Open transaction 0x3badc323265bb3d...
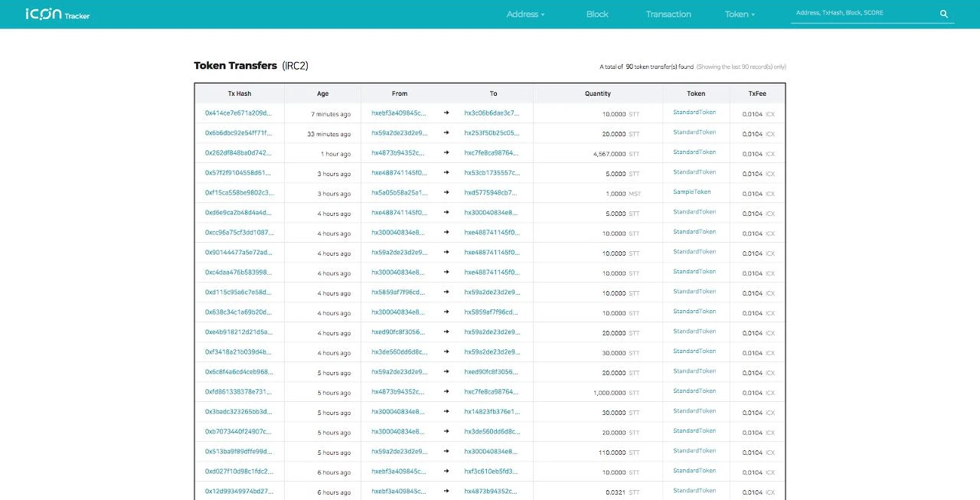Viewport: 980px width, 500px height. point(238,412)
